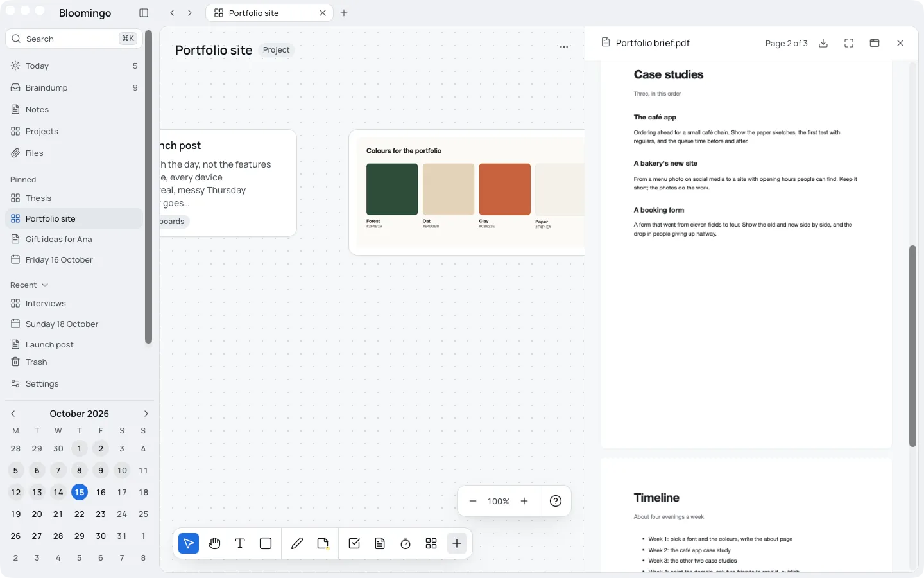The image size is (924, 578).
Task: Open the board more options menu
Action: [564, 47]
